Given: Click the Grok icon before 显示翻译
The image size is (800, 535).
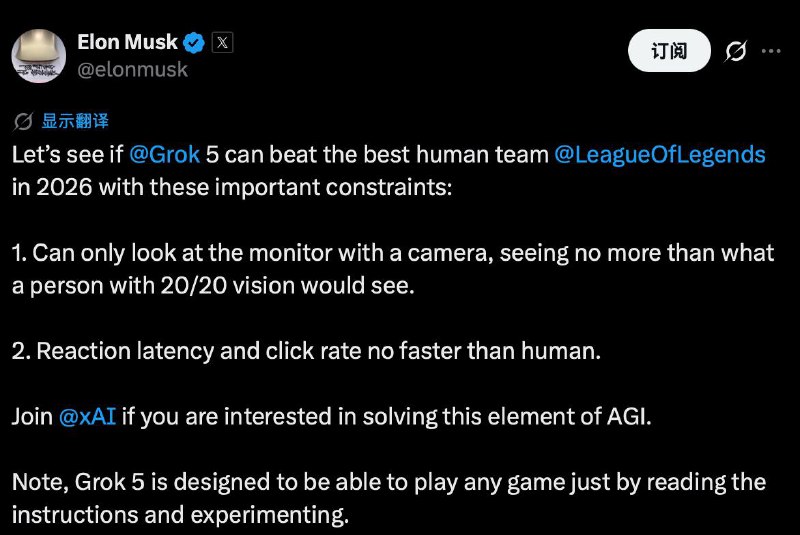Looking at the screenshot, I should [x=23, y=121].
